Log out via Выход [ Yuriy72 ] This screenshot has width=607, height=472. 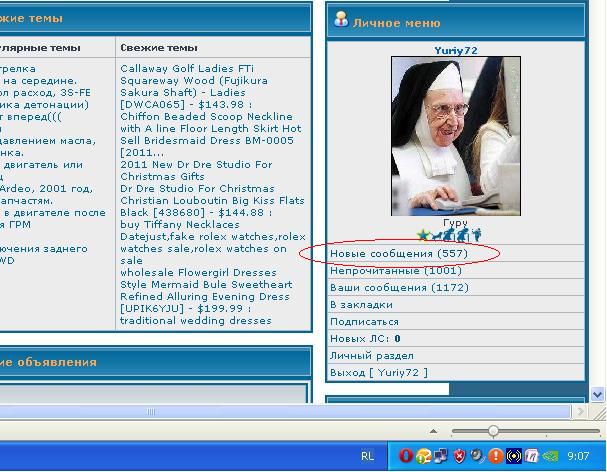[378, 373]
